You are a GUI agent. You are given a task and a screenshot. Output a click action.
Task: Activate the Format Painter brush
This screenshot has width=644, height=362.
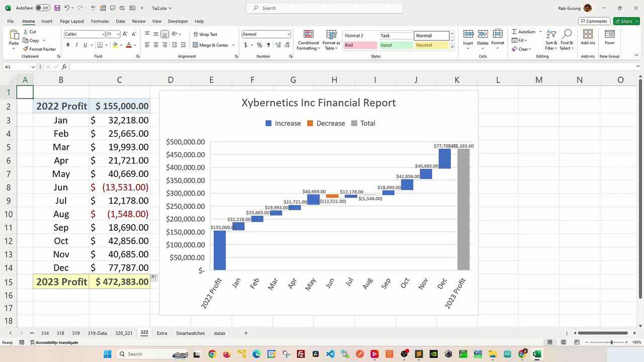coord(26,49)
